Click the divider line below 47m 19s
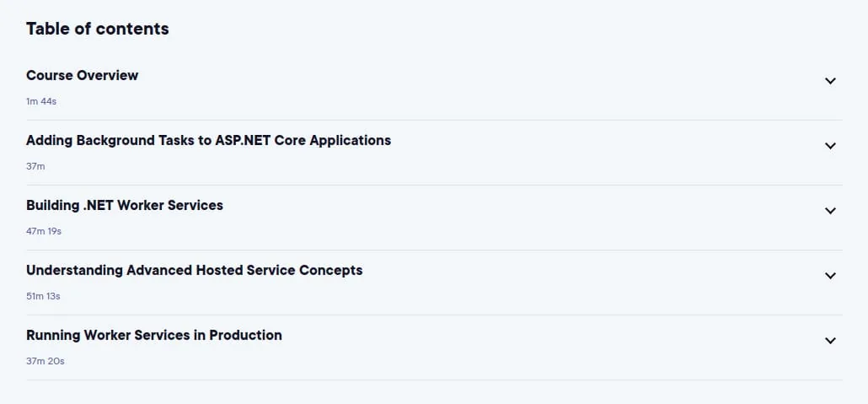This screenshot has width=868, height=404. (434, 250)
